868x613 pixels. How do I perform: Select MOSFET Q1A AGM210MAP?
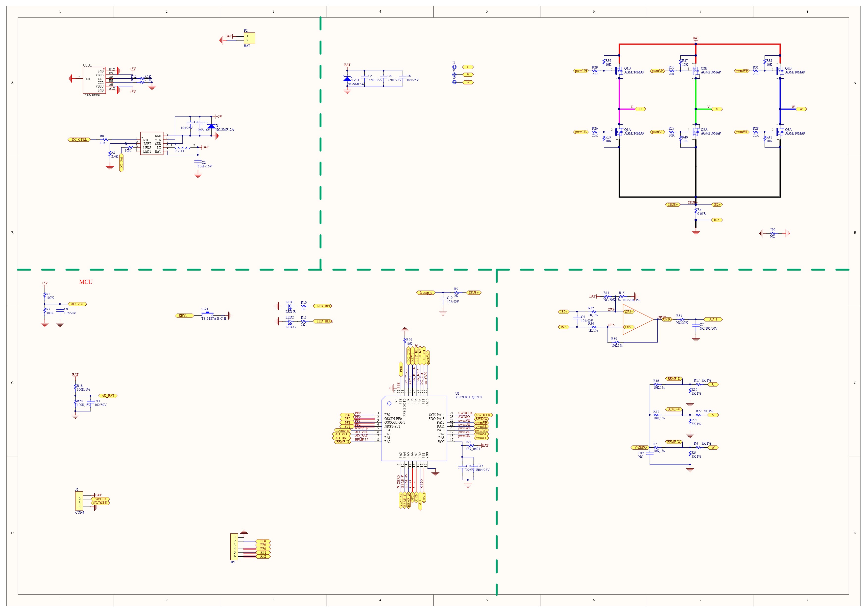(619, 132)
